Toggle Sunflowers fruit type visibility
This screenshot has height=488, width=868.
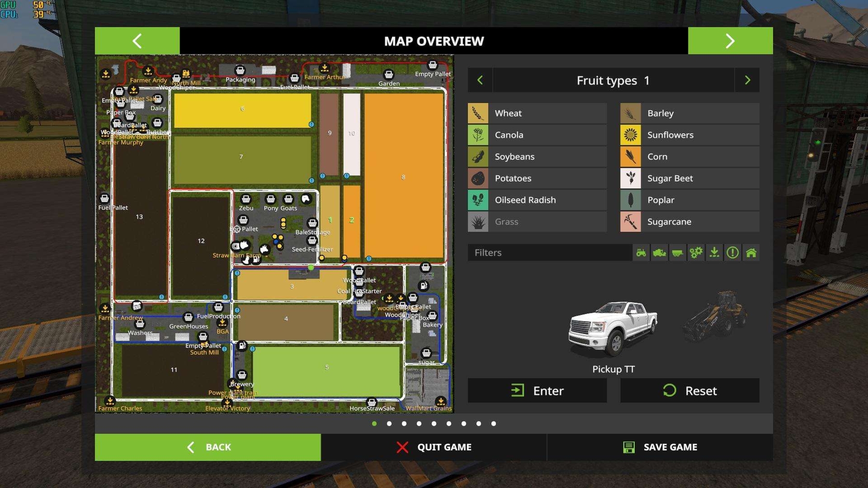pyautogui.click(x=690, y=135)
